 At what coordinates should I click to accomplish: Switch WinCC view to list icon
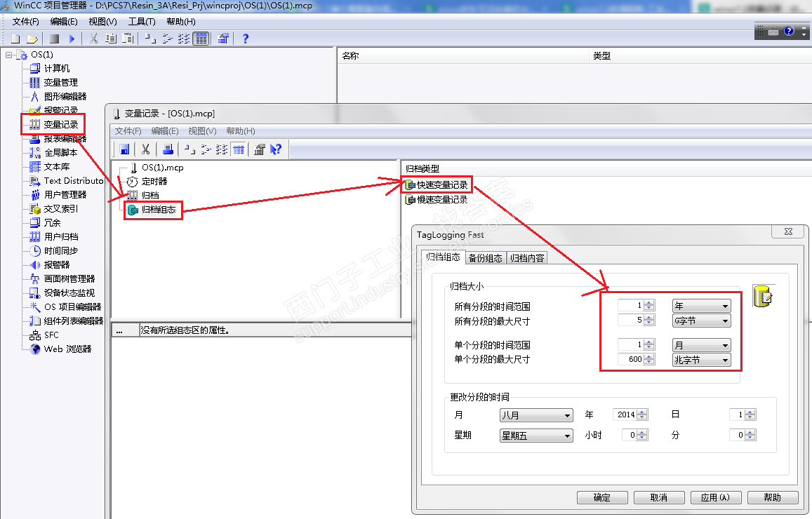click(184, 39)
